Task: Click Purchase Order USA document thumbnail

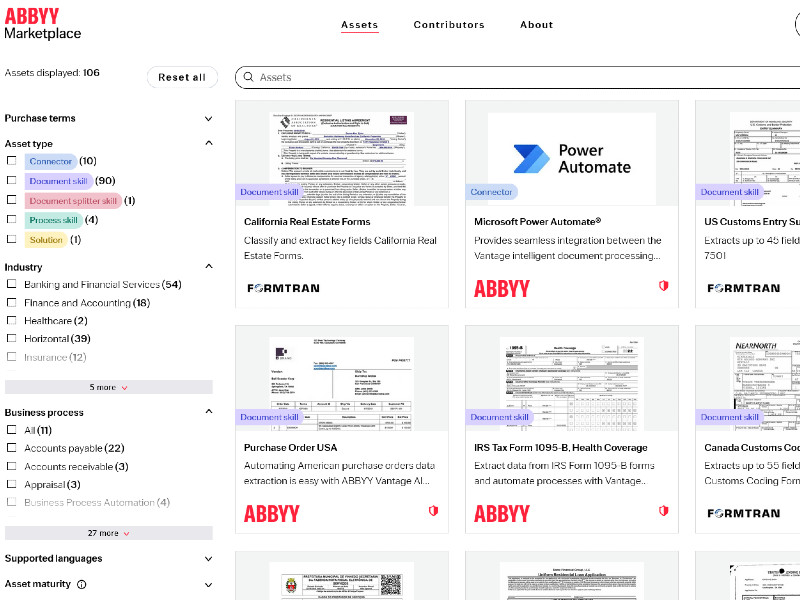Action: tap(342, 384)
